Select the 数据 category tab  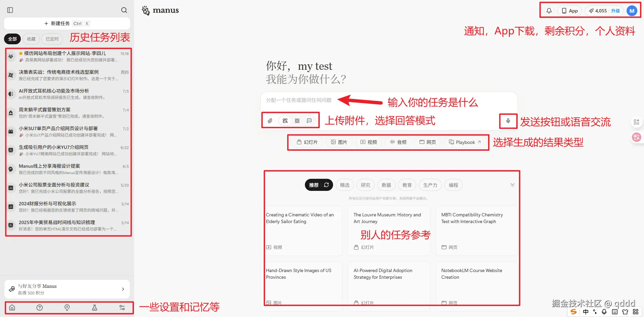(x=386, y=185)
